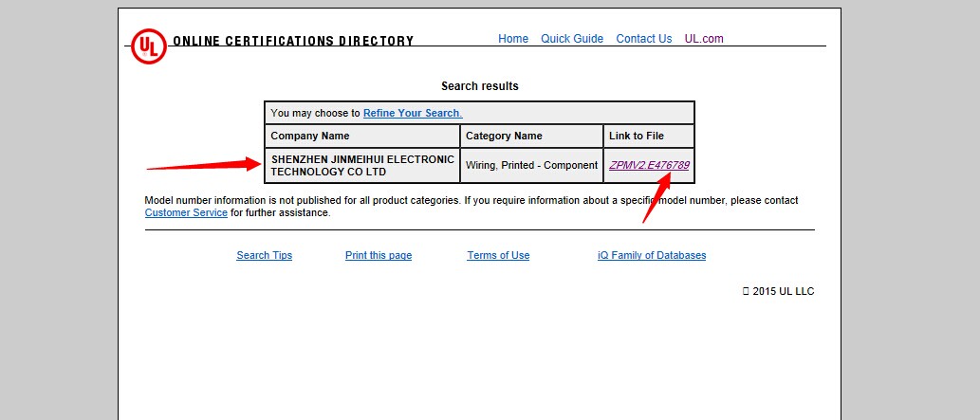The height and width of the screenshot is (420, 980).
Task: Click the Refine Your Search link
Action: [x=413, y=113]
